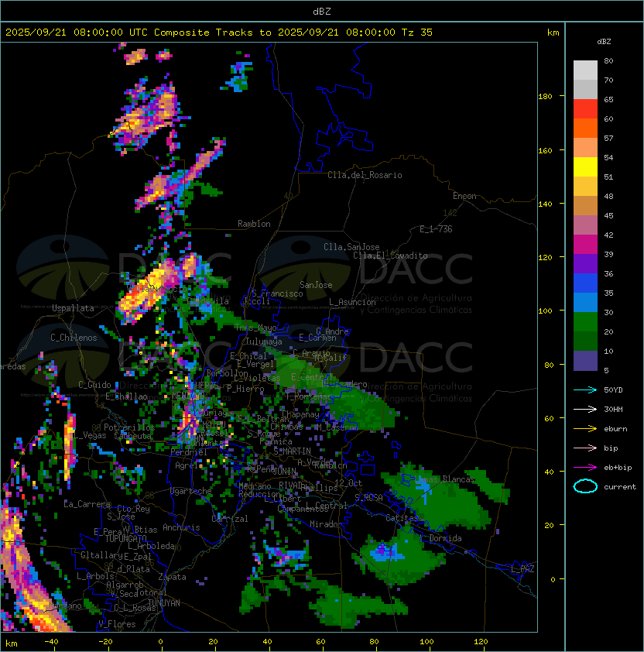Click the 'Carrizal' place label

(230, 519)
